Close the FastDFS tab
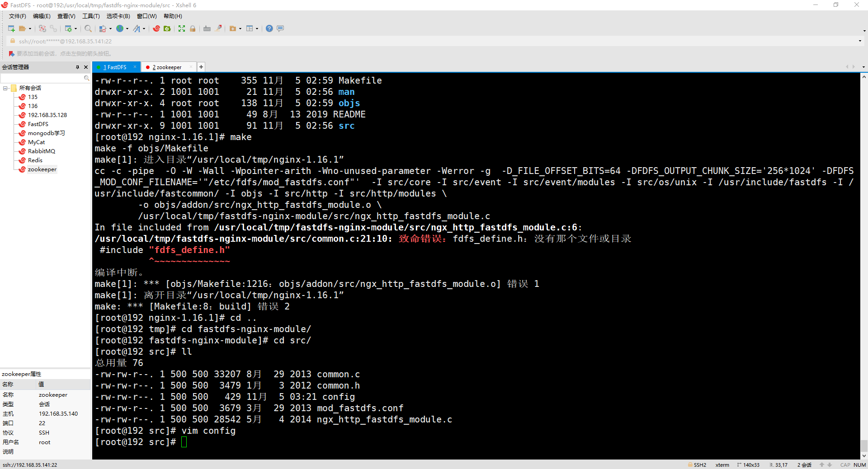This screenshot has width=868, height=469. 135,67
